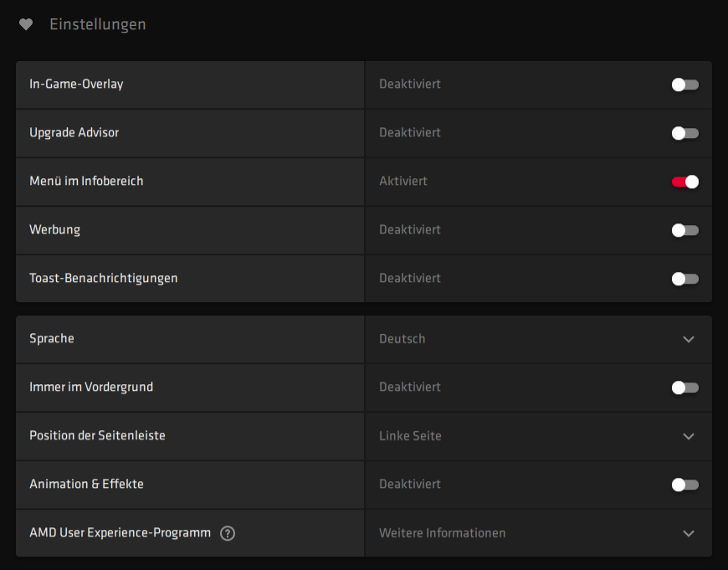The image size is (728, 570).
Task: Disable Menü im Infobereich
Action: coord(684,182)
